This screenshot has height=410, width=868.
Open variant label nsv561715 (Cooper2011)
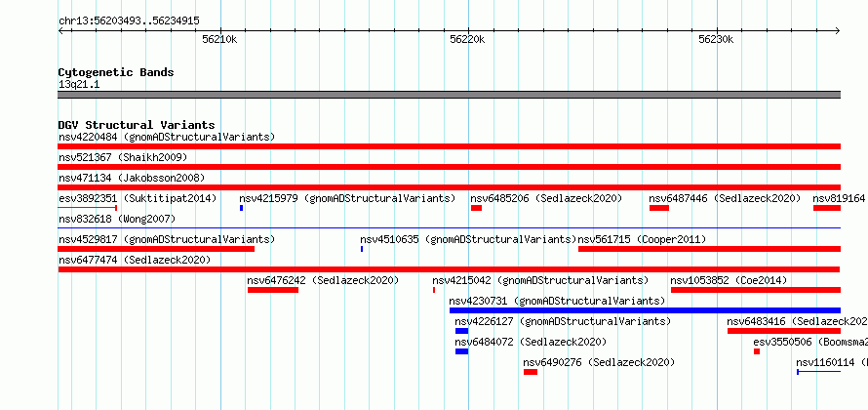click(x=642, y=239)
